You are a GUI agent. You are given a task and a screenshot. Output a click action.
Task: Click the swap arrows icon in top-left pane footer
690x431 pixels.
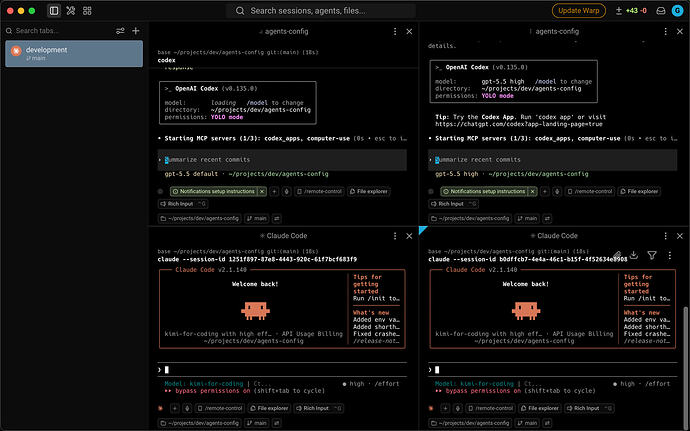[x=277, y=218]
